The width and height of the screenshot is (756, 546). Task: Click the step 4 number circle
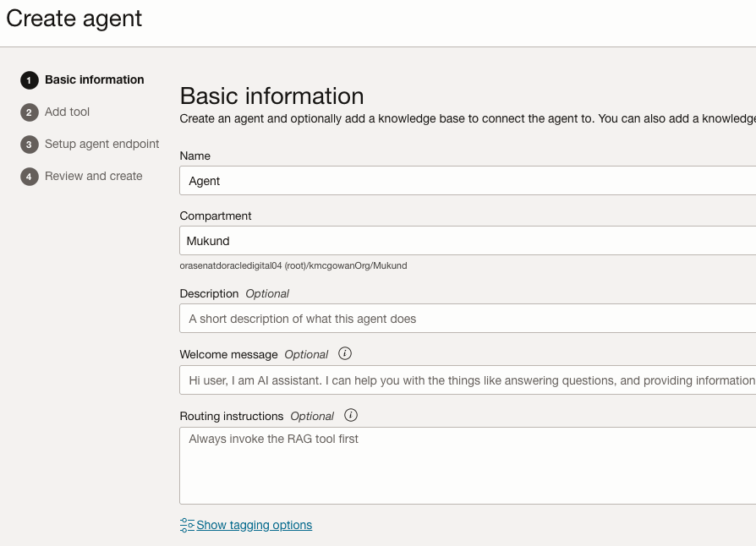pos(30,177)
